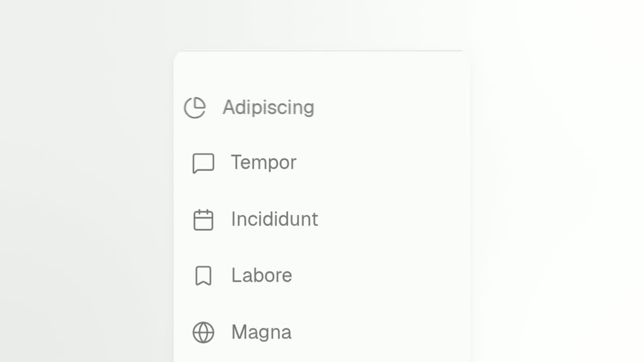Viewport: 644px width, 362px height.
Task: Select the calendar icon next to Incididunt
Action: click(203, 220)
